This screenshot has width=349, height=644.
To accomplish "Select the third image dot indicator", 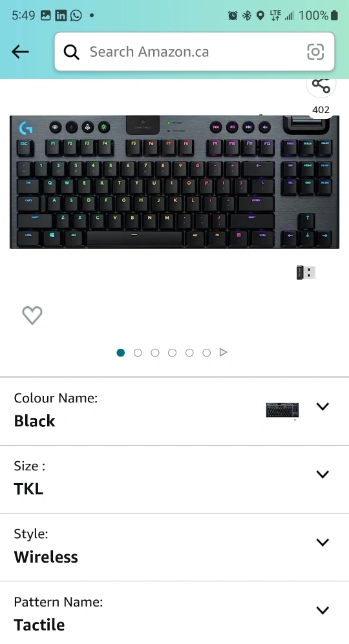I will (x=155, y=353).
